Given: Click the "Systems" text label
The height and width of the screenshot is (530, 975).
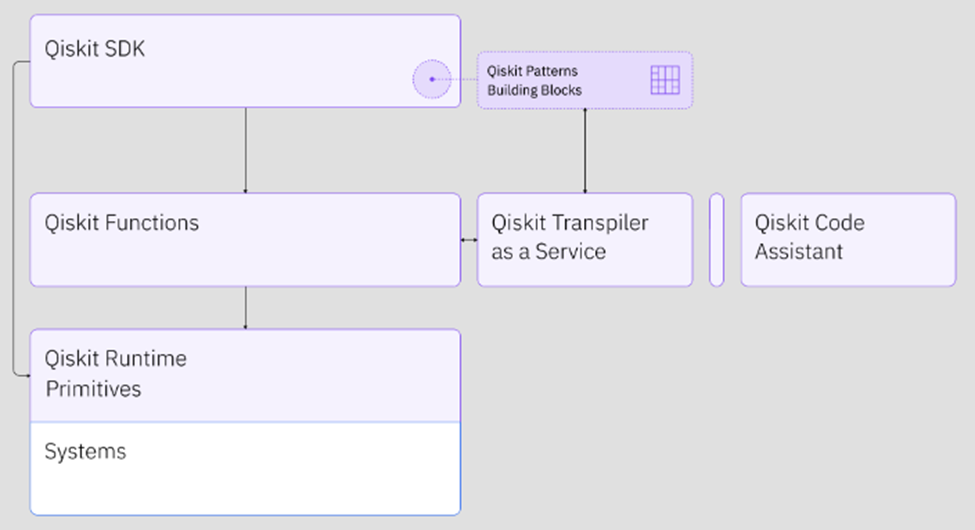Looking at the screenshot, I should tap(85, 451).
